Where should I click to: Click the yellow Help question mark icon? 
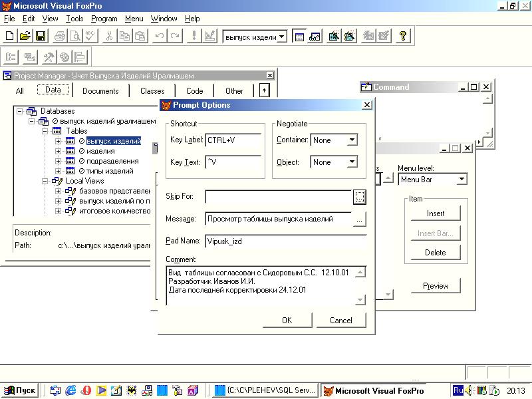(x=403, y=36)
